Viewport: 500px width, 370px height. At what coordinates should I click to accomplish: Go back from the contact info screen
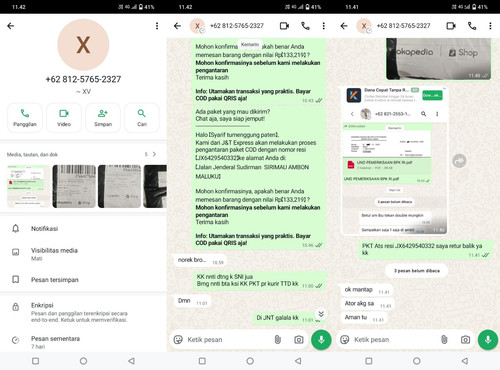[x=11, y=26]
